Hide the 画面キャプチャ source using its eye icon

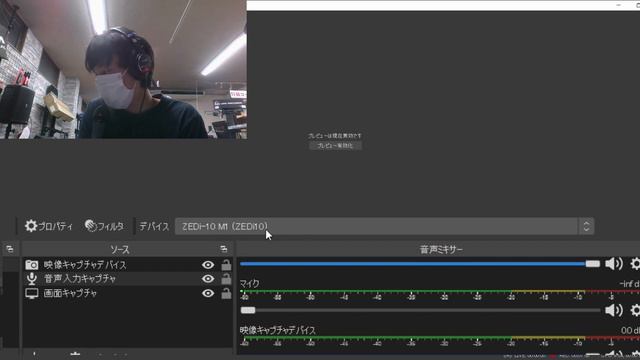(x=208, y=293)
